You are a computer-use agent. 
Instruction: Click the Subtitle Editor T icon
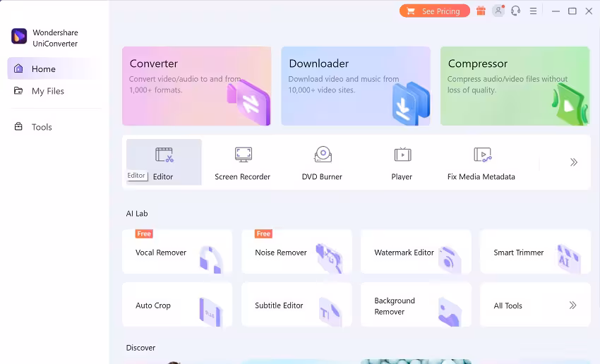coord(330,313)
